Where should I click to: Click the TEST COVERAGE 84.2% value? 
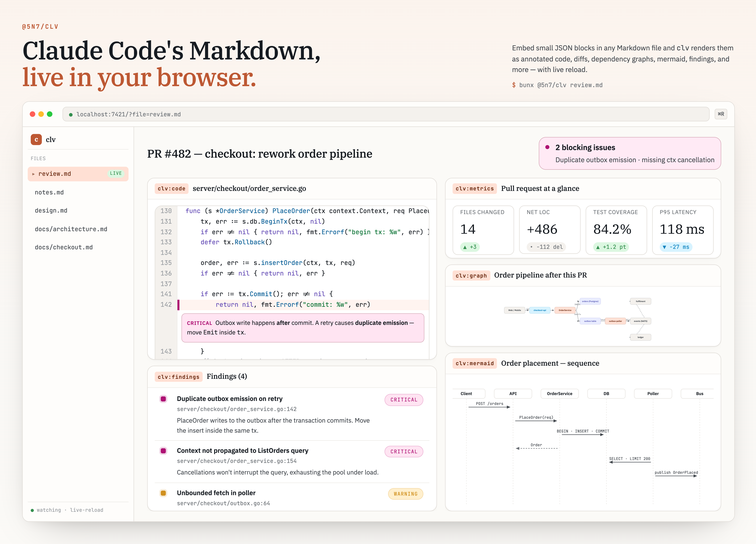tap(612, 229)
